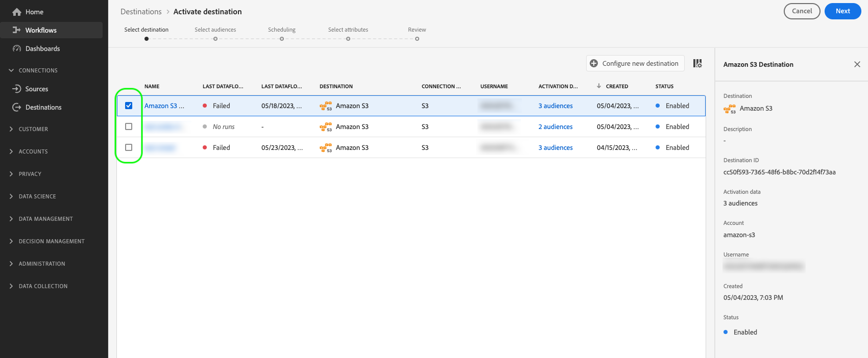Click grey No runs status dot

point(205,126)
